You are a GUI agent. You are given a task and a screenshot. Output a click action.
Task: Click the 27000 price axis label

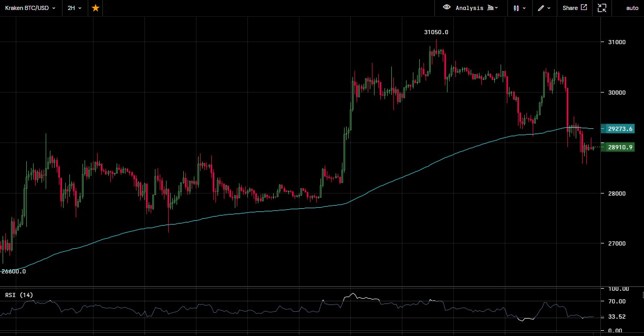coord(616,243)
